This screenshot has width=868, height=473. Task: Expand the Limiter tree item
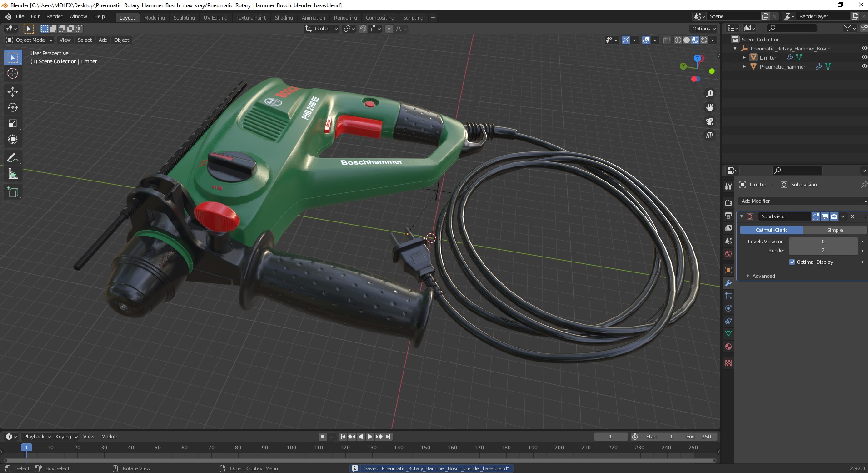[744, 57]
